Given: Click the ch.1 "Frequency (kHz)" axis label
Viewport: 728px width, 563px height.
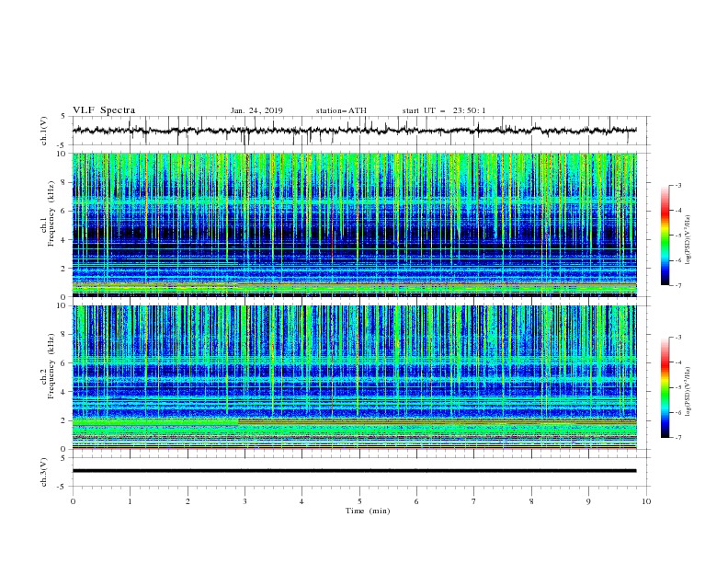Looking at the screenshot, I should point(51,212).
